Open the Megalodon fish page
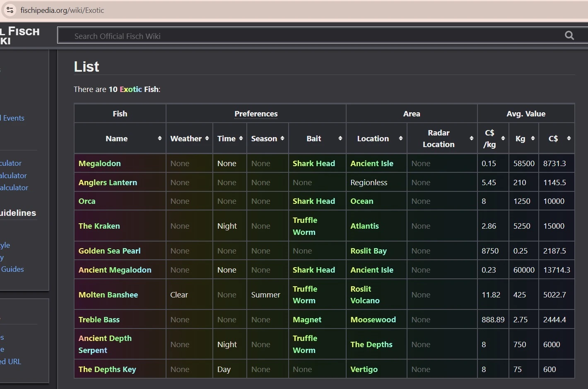The height and width of the screenshot is (389, 588). point(99,163)
